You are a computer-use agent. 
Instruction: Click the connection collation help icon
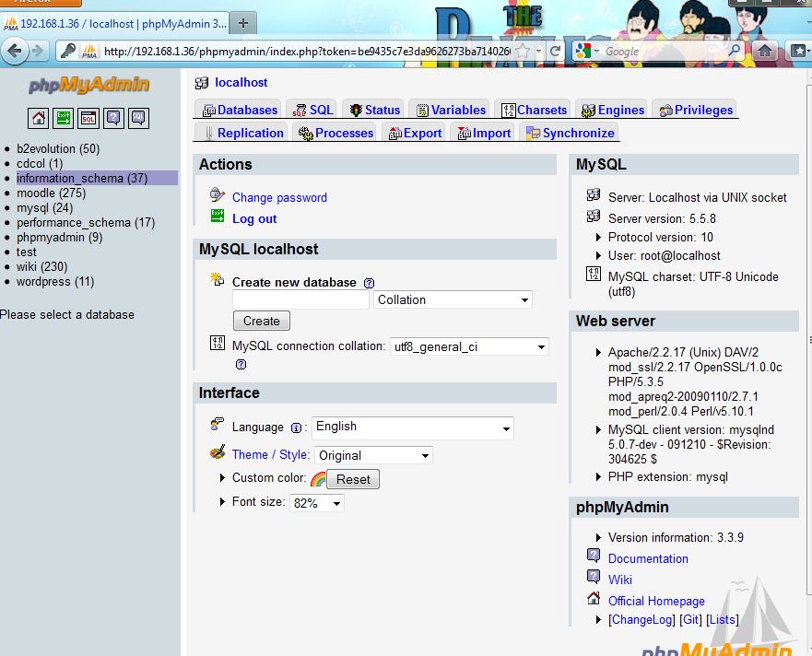pos(241,365)
